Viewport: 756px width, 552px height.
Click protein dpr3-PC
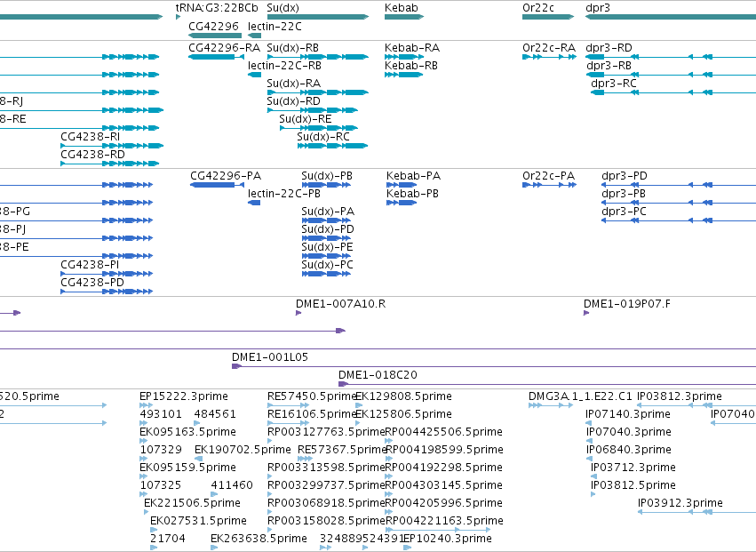tap(679, 220)
